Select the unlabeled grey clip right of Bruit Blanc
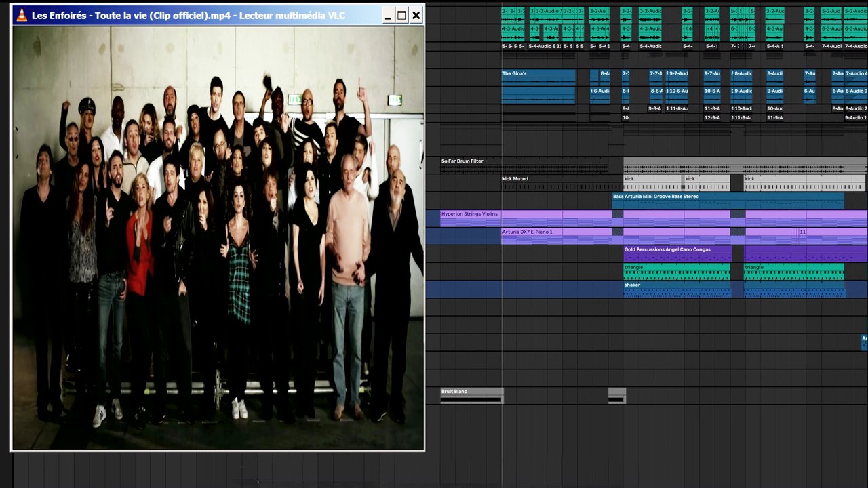The height and width of the screenshot is (488, 868). point(616,395)
